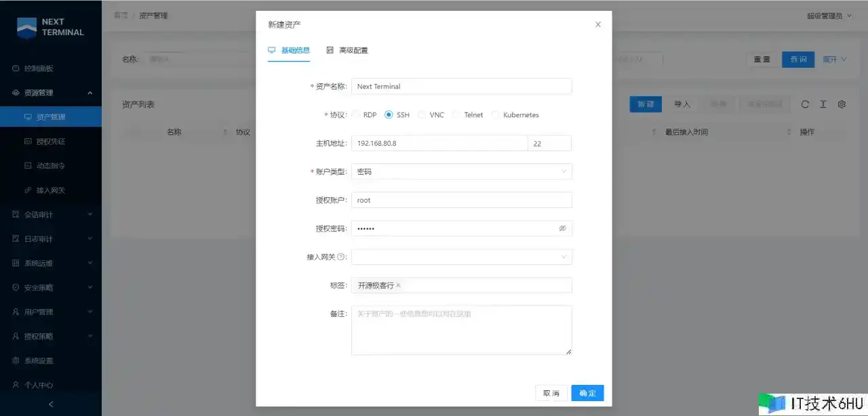Viewport: 868px width, 416px height.
Task: Click the 资产管理 monitor icon in sidebar
Action: (28, 117)
